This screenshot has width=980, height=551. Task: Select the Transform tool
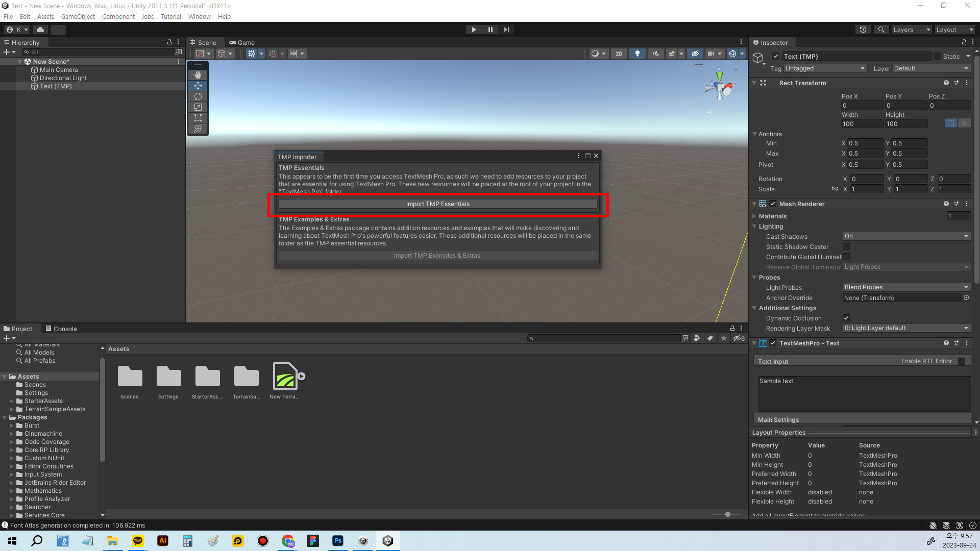click(x=198, y=129)
